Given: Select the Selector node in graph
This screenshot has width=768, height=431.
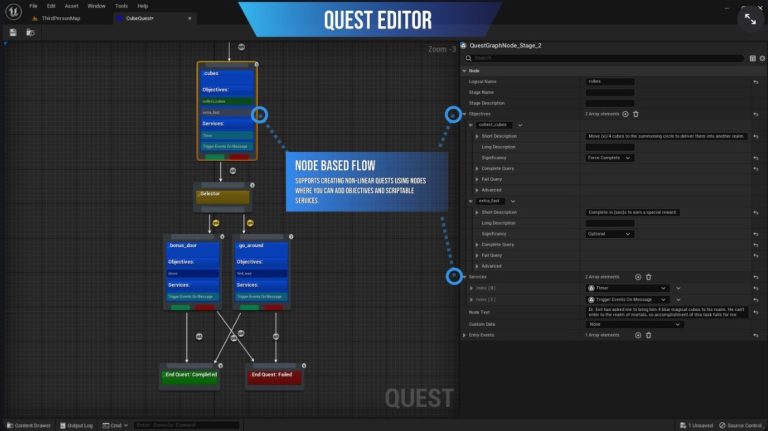Looking at the screenshot, I should pyautogui.click(x=222, y=197).
